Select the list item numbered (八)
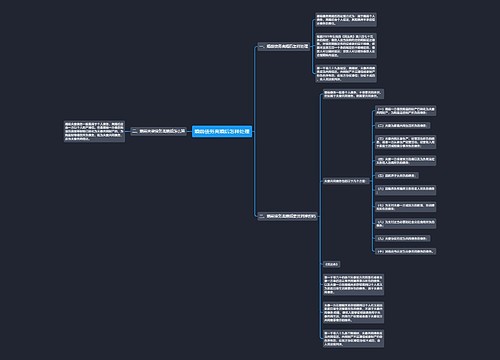This screenshot has width=500, height=360. point(406,223)
